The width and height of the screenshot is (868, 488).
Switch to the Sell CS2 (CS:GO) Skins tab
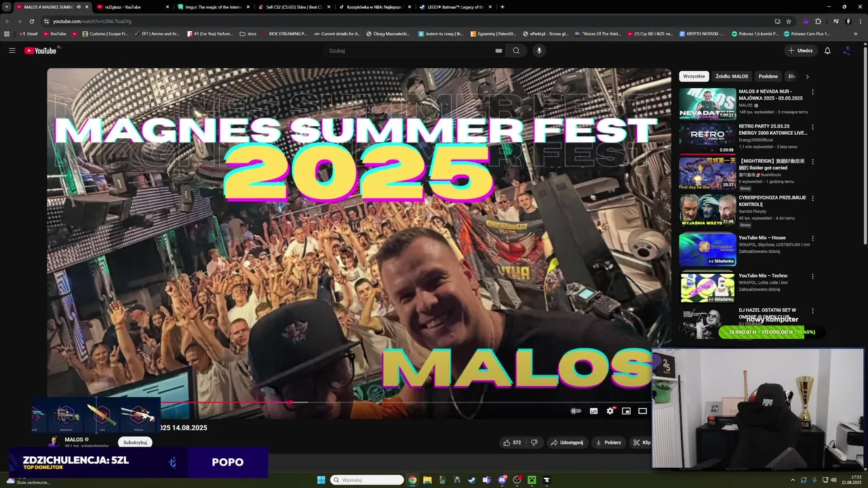pyautogui.click(x=294, y=7)
